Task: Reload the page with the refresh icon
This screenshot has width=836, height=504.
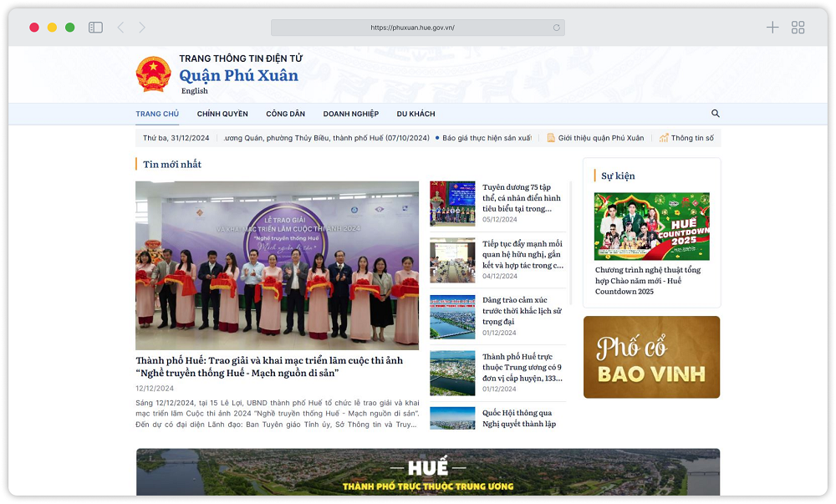Action: click(556, 28)
